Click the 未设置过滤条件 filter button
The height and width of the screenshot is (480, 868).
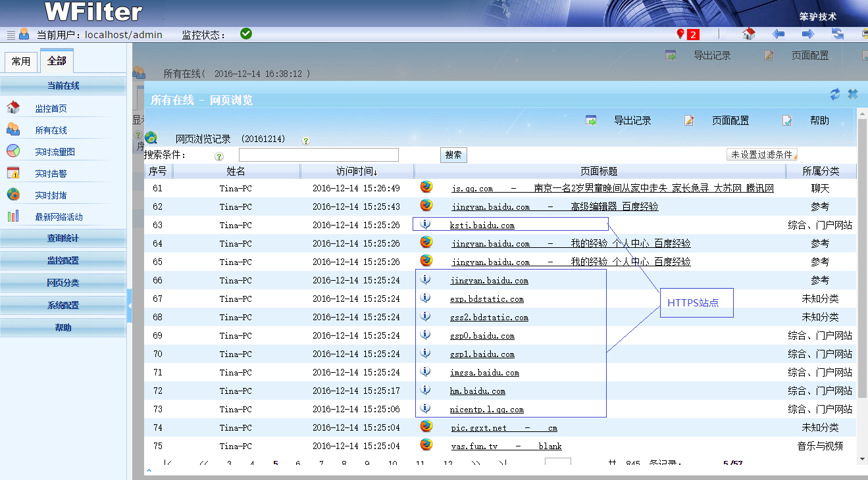click(761, 155)
